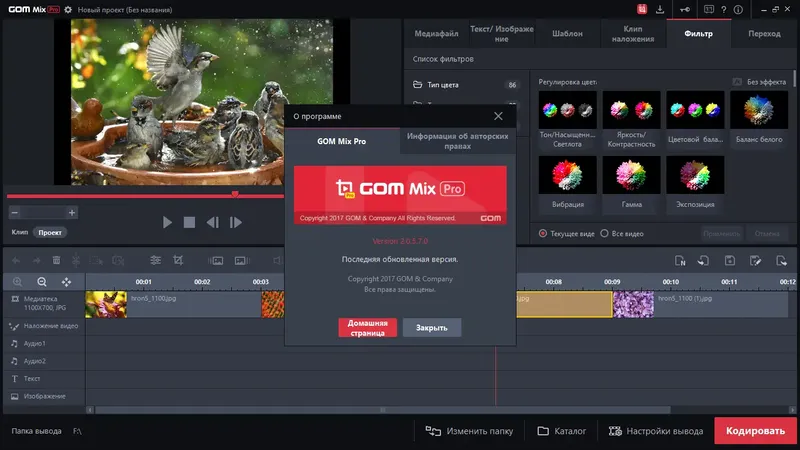This screenshot has width=800, height=450.
Task: Step to the next frame
Action: [236, 222]
